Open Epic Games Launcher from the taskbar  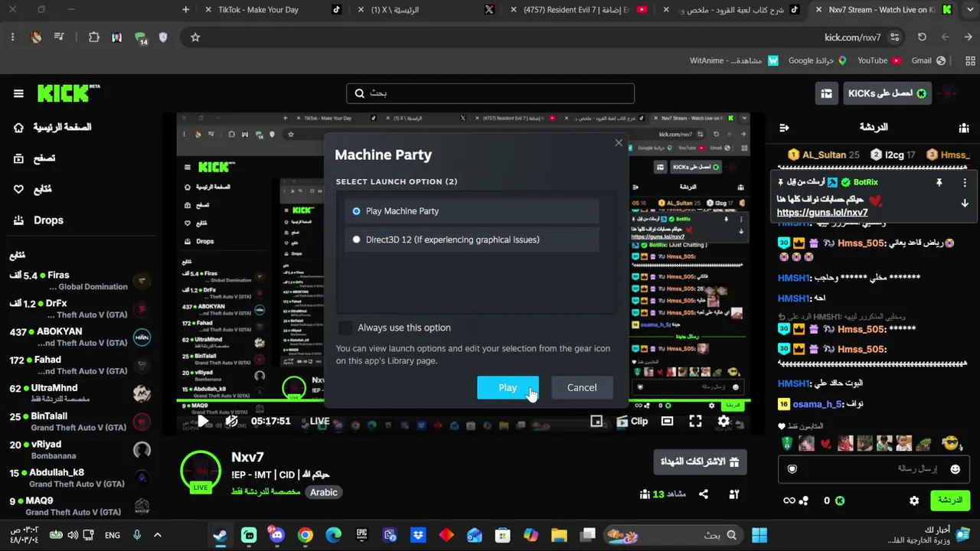pyautogui.click(x=362, y=536)
